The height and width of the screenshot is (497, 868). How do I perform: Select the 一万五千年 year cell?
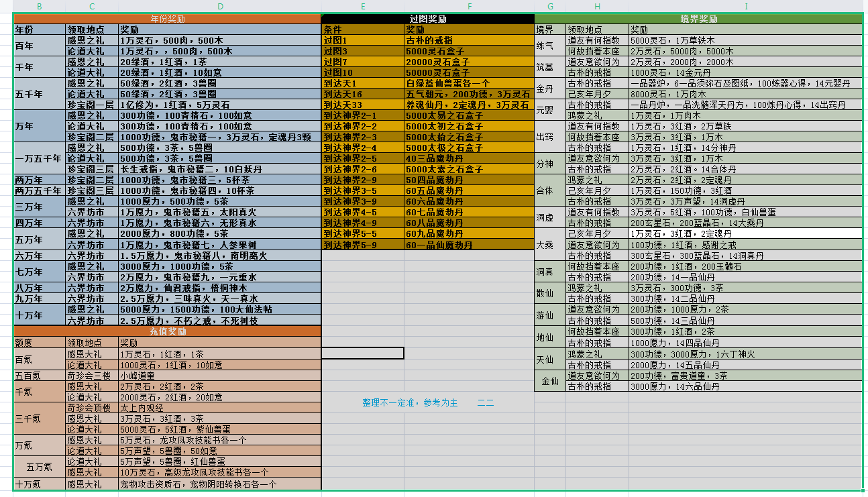click(40, 158)
